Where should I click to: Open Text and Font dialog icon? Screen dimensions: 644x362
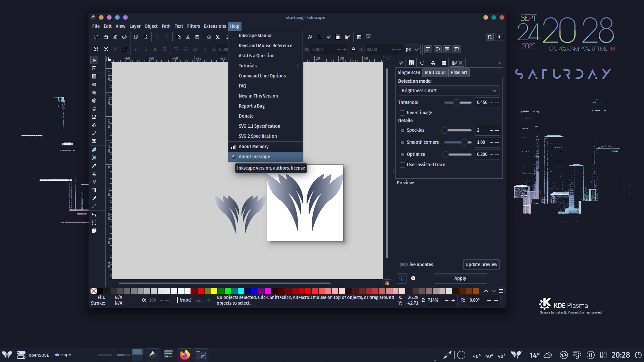pos(310,37)
